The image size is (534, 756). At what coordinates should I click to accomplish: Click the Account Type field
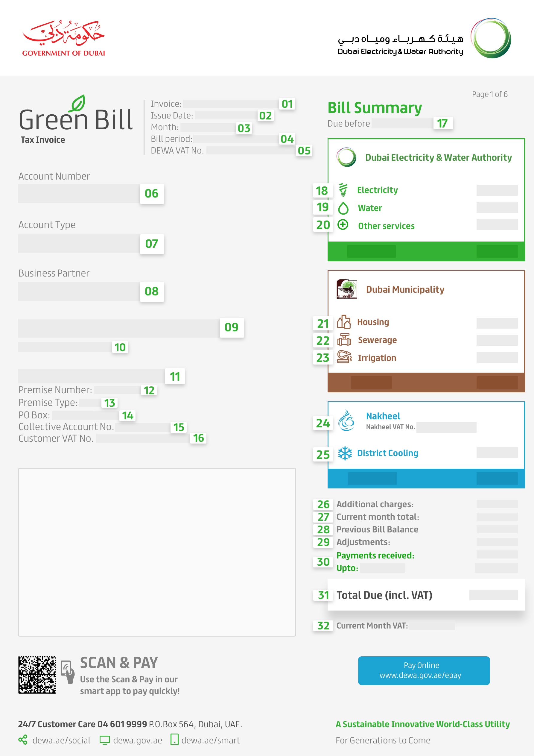79,244
